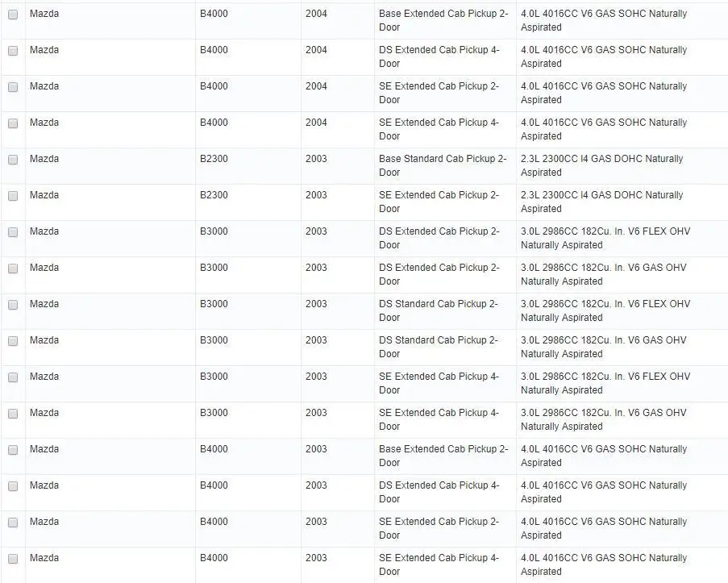Click B3000 model in DS Standard FLEX row
Viewport: 728px width, 583px height.
(214, 304)
